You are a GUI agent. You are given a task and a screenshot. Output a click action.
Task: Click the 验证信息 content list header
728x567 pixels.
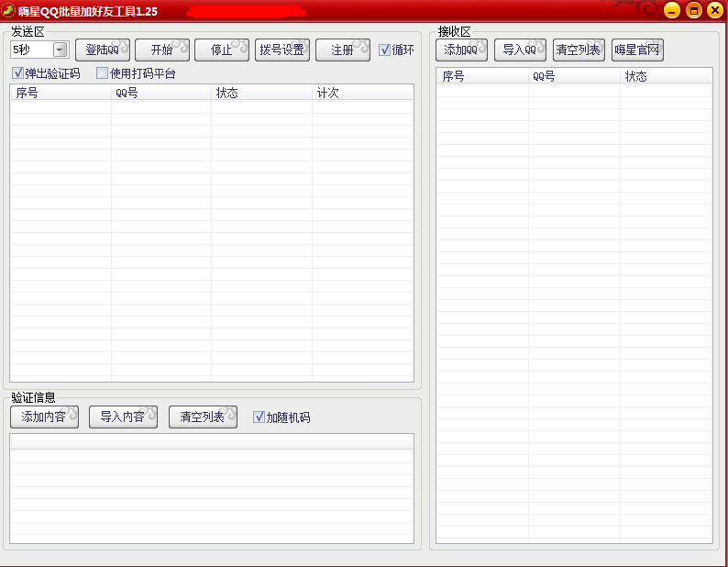(x=212, y=443)
